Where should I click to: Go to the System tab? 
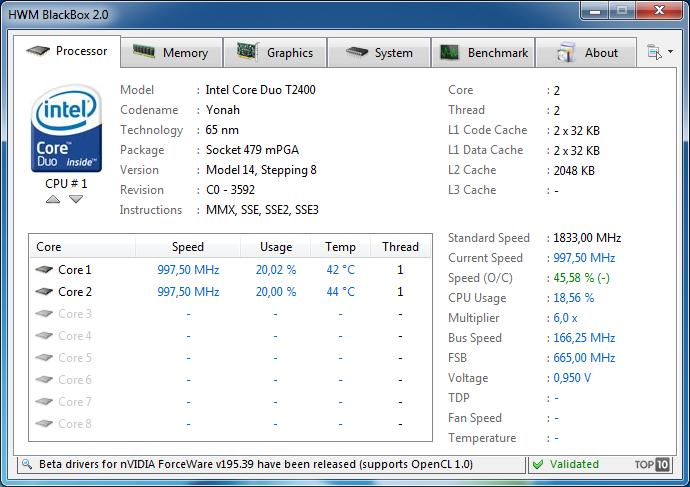(x=379, y=53)
